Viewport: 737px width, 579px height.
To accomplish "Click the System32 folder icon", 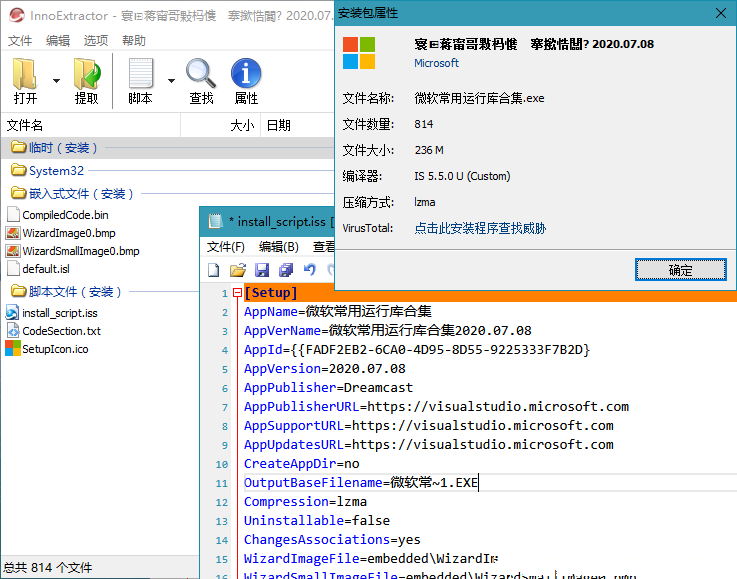I will coord(18,170).
